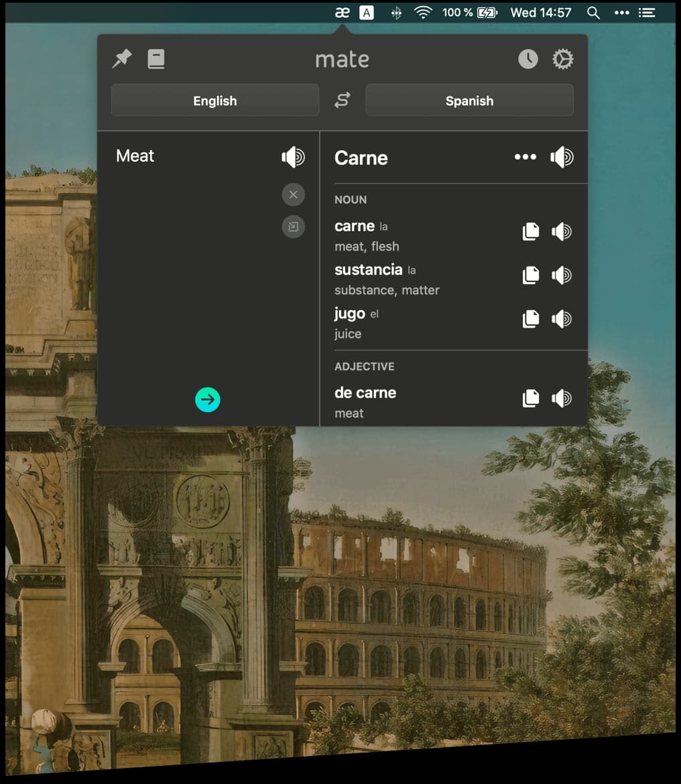The width and height of the screenshot is (681, 784).
Task: Copy the adjective de carne
Action: [x=530, y=398]
